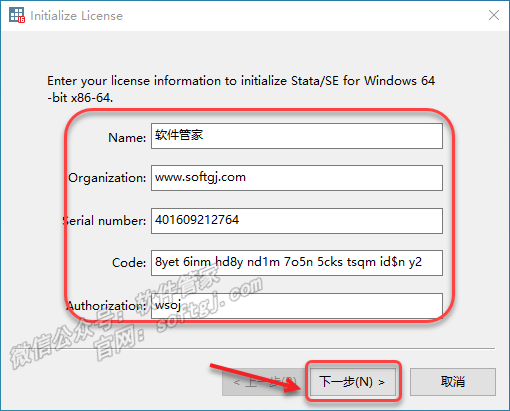
Task: Close the Initialize License dialog
Action: [494, 15]
